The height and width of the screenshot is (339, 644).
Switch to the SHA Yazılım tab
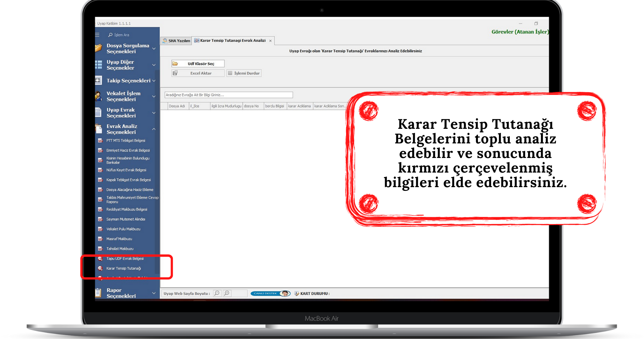click(x=176, y=41)
